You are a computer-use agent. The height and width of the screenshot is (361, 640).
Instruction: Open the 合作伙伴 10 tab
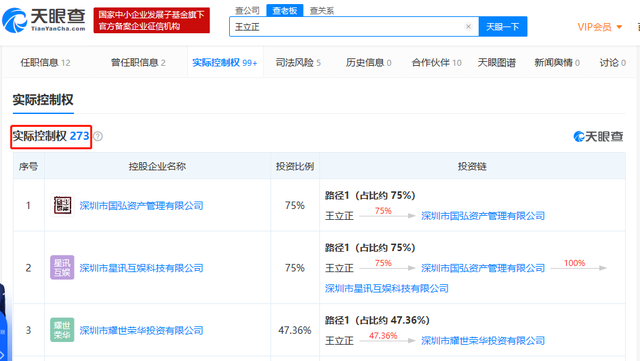click(x=436, y=62)
